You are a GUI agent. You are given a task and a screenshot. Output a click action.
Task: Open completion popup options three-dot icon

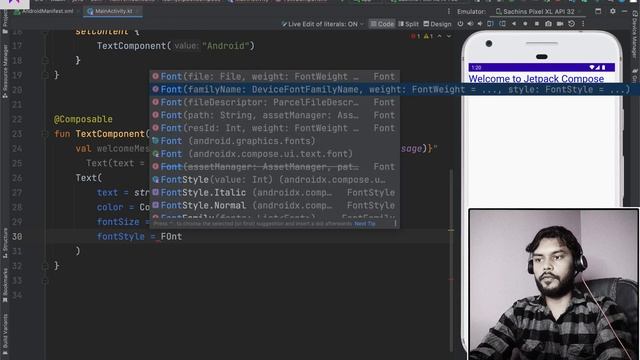tap(395, 224)
